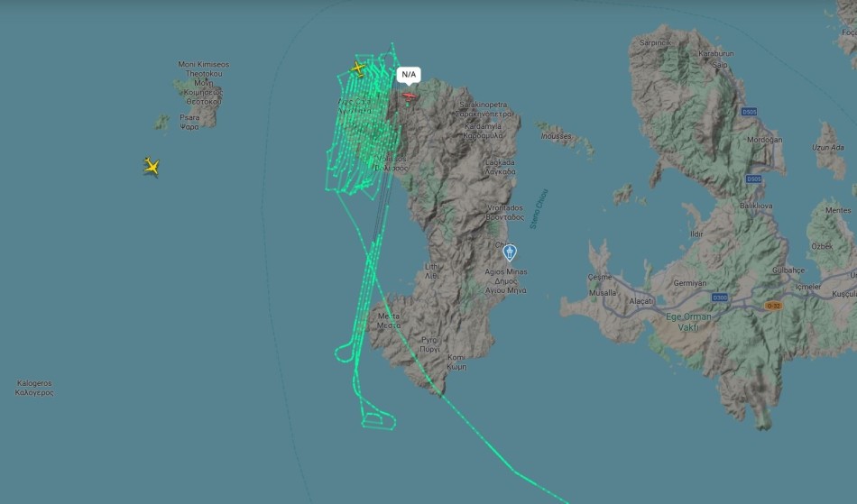Select the Inousses island label
This screenshot has width=857, height=504.
[x=556, y=136]
